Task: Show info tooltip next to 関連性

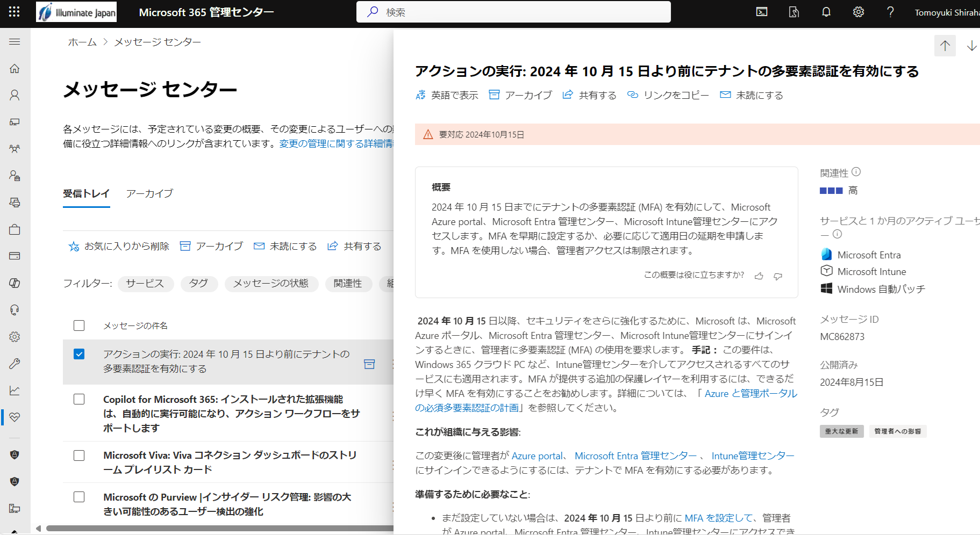Action: pyautogui.click(x=856, y=172)
